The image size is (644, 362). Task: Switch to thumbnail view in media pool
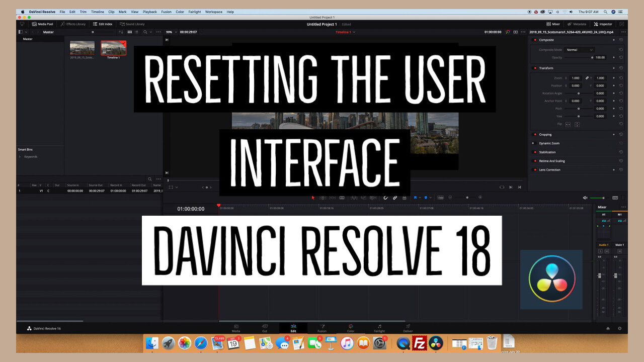(x=130, y=32)
